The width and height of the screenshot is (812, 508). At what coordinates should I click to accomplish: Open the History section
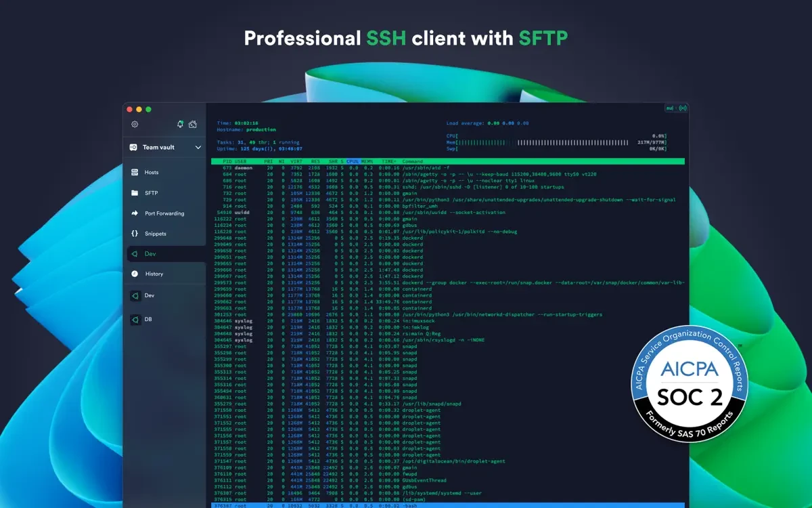tap(154, 274)
